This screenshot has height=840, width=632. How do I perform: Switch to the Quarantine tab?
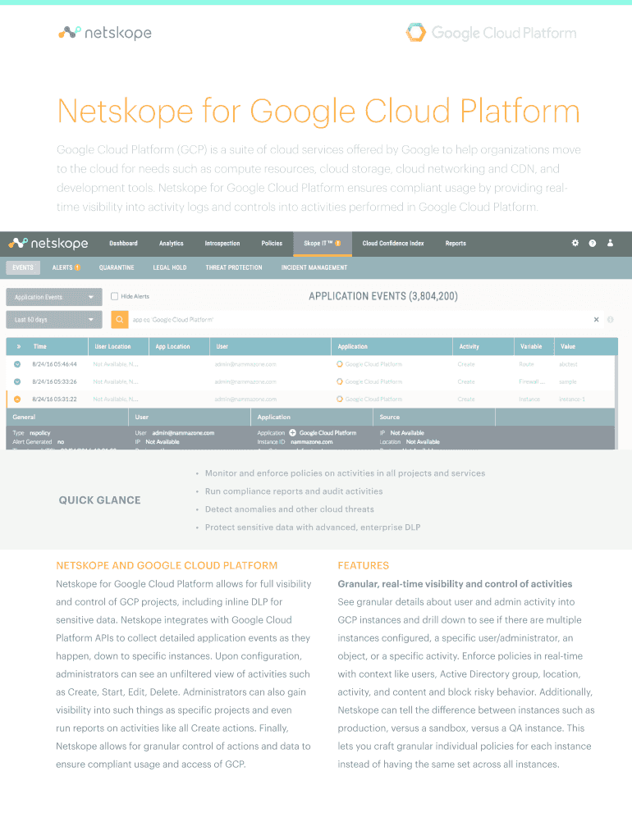[x=117, y=267]
